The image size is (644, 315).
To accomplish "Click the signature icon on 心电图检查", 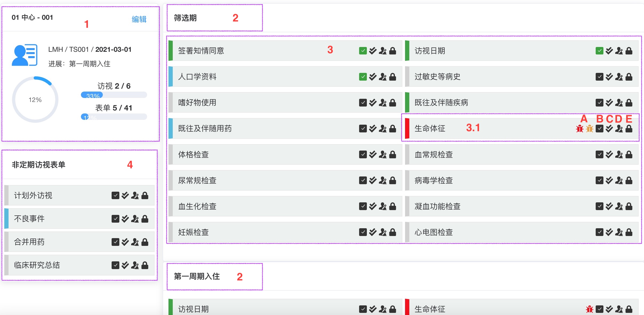I will pos(619,232).
